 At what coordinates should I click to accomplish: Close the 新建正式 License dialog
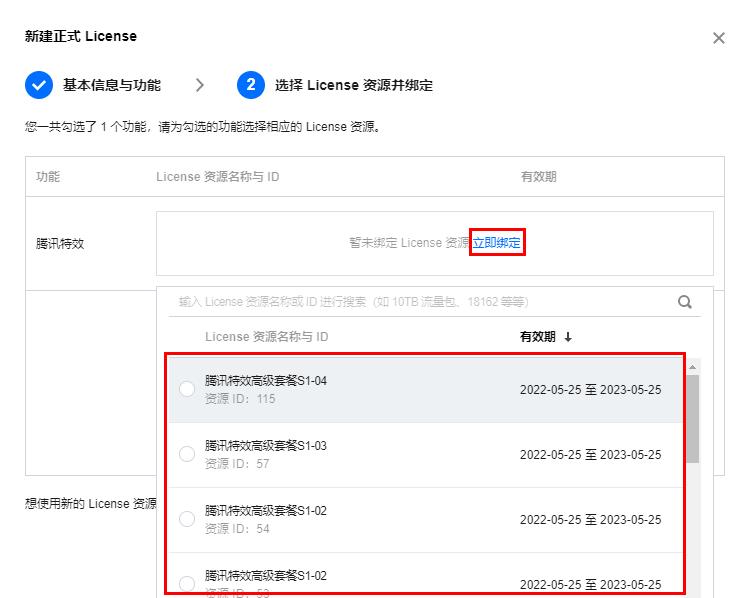pyautogui.click(x=718, y=38)
